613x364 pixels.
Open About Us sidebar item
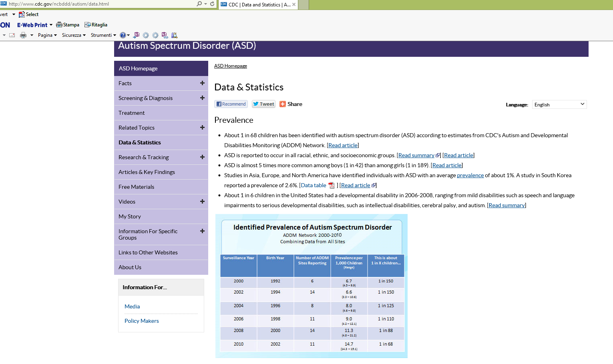pyautogui.click(x=161, y=267)
